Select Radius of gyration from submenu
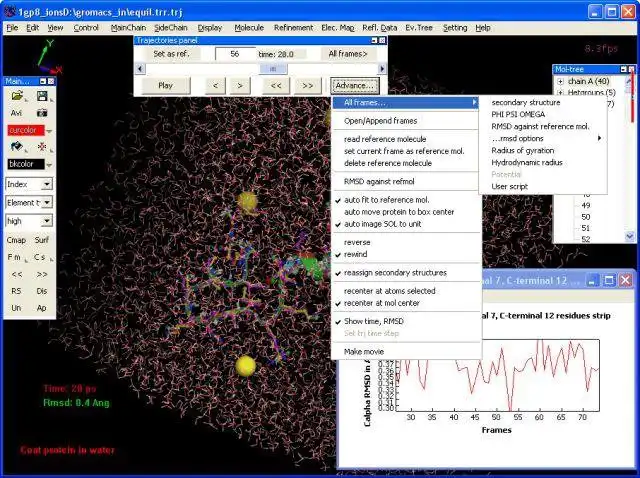The height and width of the screenshot is (478, 640). (x=522, y=151)
